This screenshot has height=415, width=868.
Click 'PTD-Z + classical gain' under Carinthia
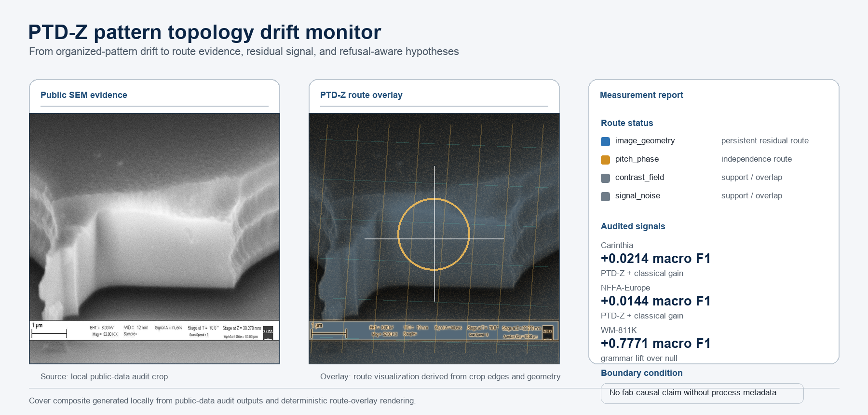(x=642, y=273)
